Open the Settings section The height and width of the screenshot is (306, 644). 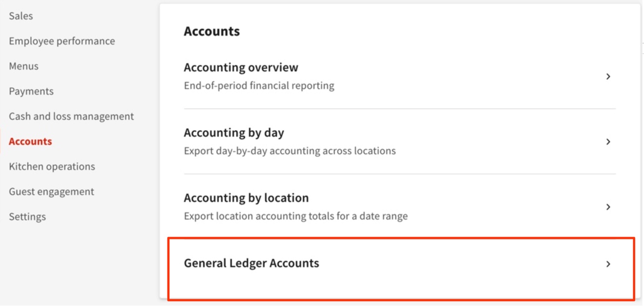pyautogui.click(x=27, y=216)
